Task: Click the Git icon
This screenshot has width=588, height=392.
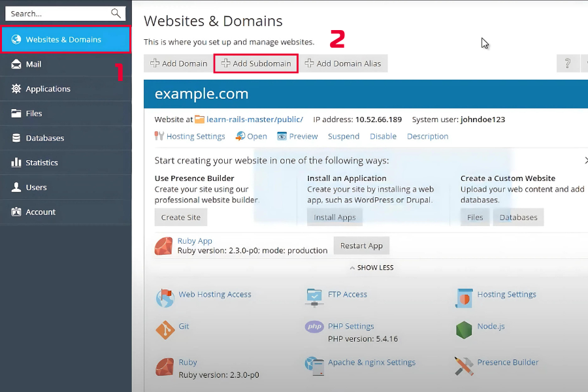Action: pyautogui.click(x=165, y=329)
